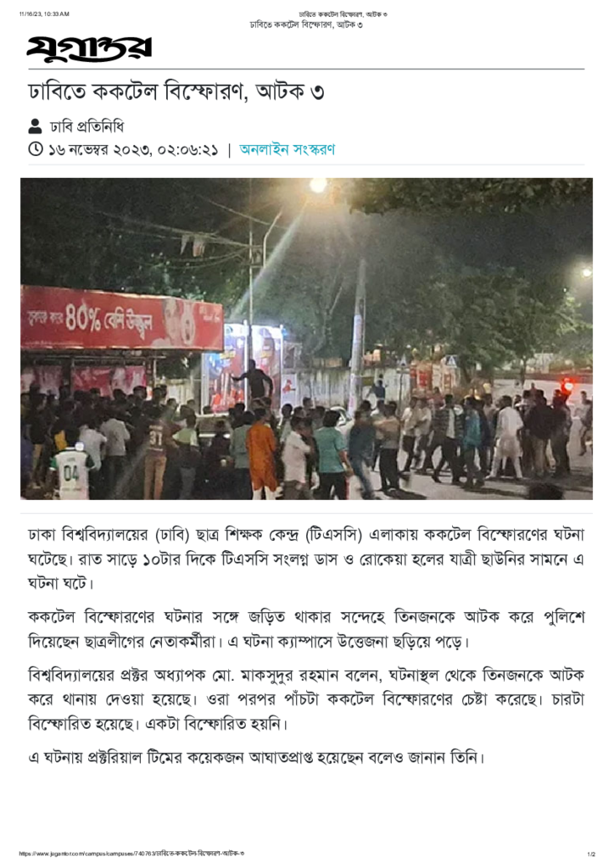Image resolution: width=614 pixels, height=868 pixels.
Task: Click the print date at top left
Action: [x=44, y=14]
